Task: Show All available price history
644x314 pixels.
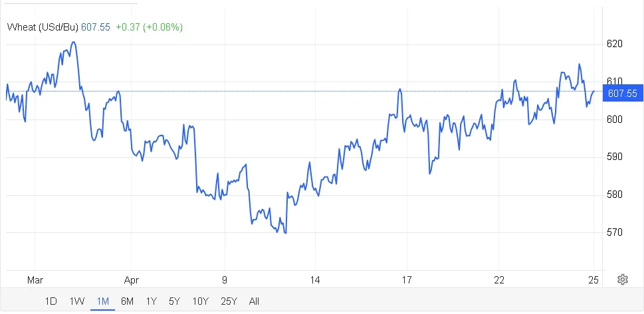Action: [x=254, y=301]
